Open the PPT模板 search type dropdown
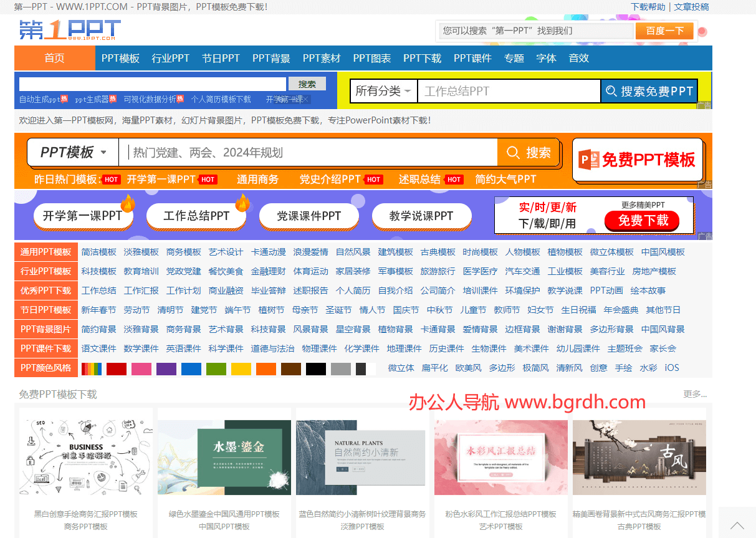Viewport: 756px width, 538px height. [73, 153]
